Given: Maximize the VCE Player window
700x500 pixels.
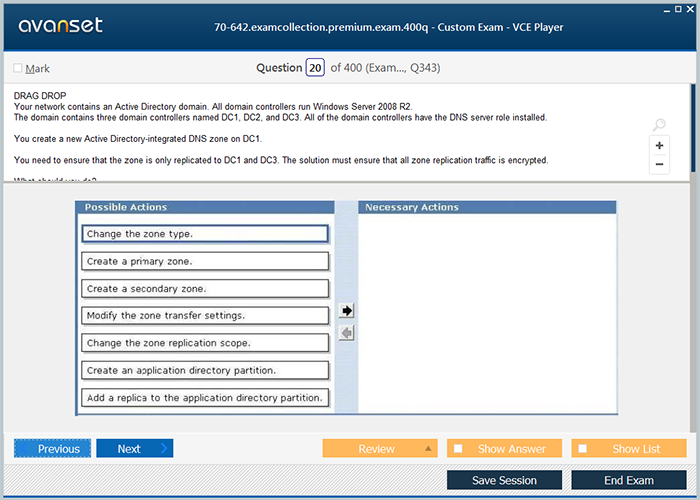Looking at the screenshot, I should point(678,9).
